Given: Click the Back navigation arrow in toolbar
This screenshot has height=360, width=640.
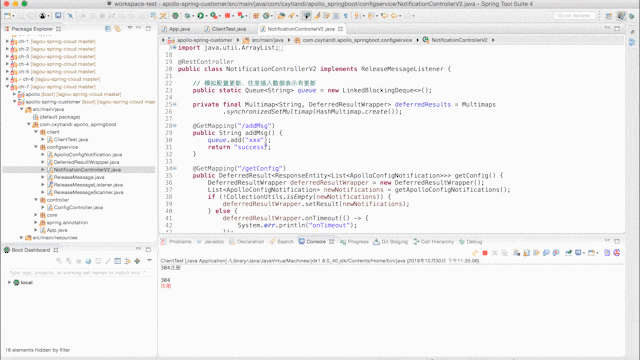Looking at the screenshot, I should 394,16.
